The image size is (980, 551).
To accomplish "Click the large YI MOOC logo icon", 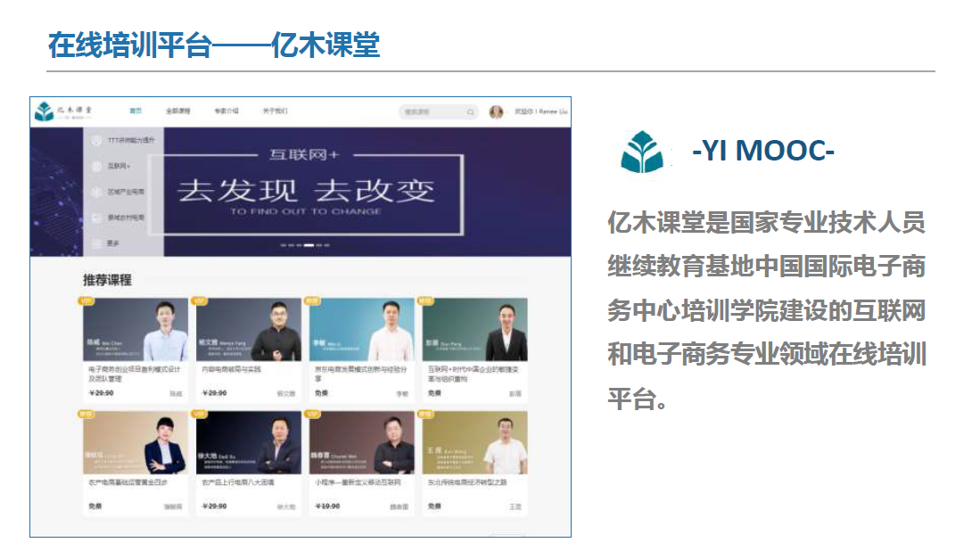I will tap(642, 152).
